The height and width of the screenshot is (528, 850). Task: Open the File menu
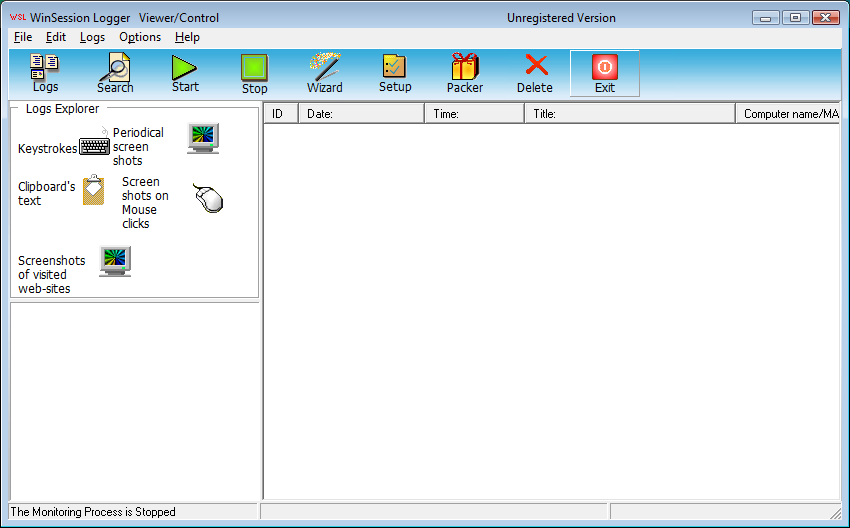[x=23, y=37]
